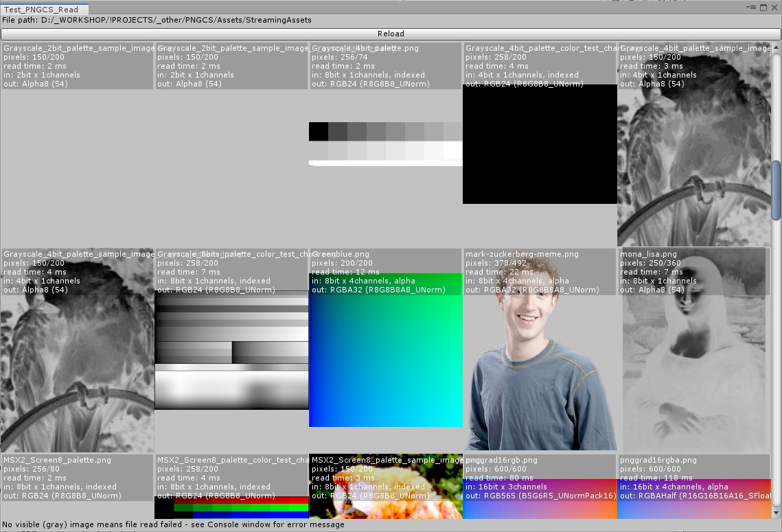Click the 'mark-zuckerberg-meme.png' file name
Screen dimensions: 782x532
[x=522, y=254]
